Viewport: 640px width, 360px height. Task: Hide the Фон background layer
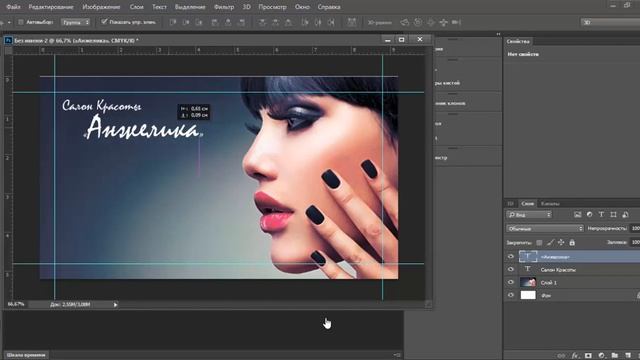coord(511,295)
